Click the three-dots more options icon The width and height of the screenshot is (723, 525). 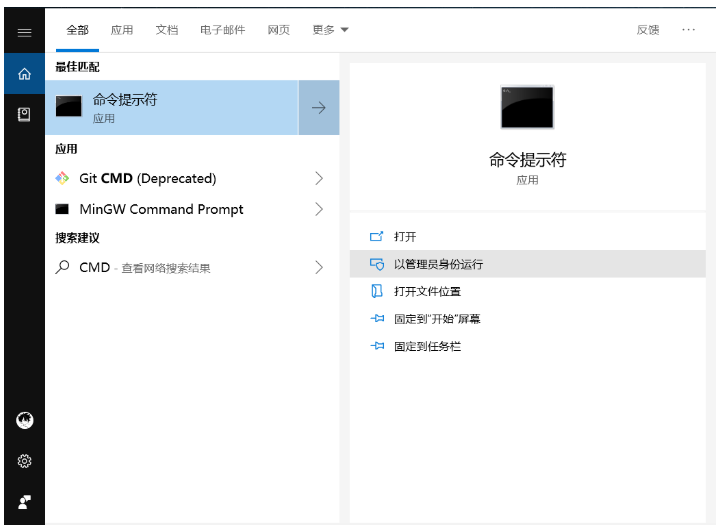click(688, 29)
